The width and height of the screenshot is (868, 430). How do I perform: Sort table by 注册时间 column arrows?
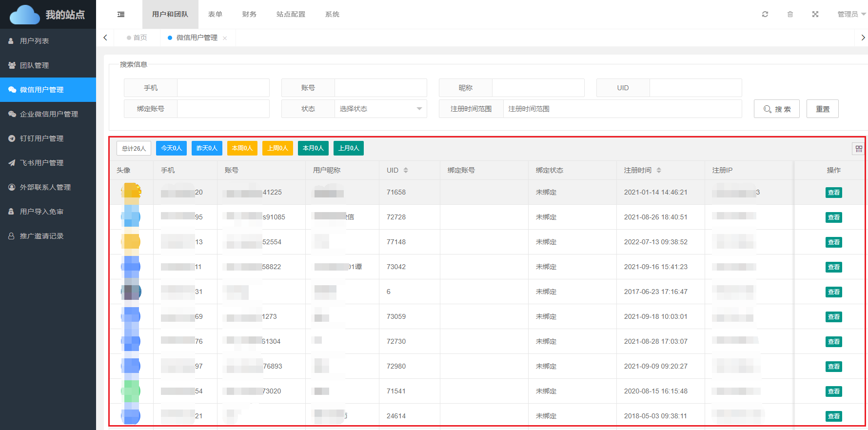pyautogui.click(x=659, y=170)
